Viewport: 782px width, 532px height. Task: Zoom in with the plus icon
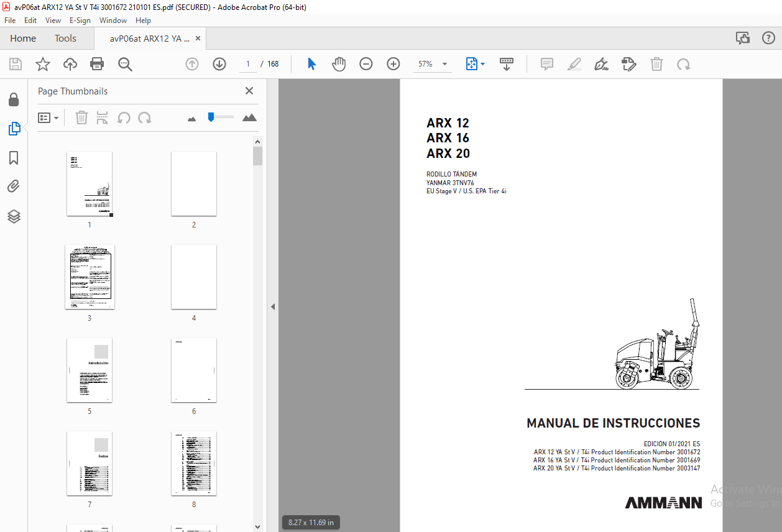[x=393, y=64]
